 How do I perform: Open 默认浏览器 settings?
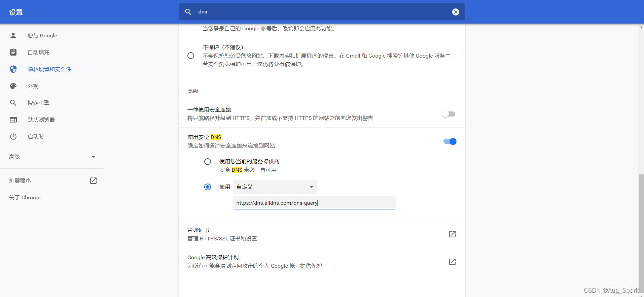pyautogui.click(x=41, y=120)
